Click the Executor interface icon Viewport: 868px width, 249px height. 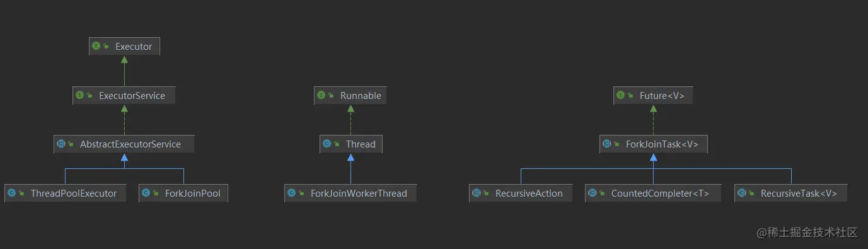tap(96, 46)
